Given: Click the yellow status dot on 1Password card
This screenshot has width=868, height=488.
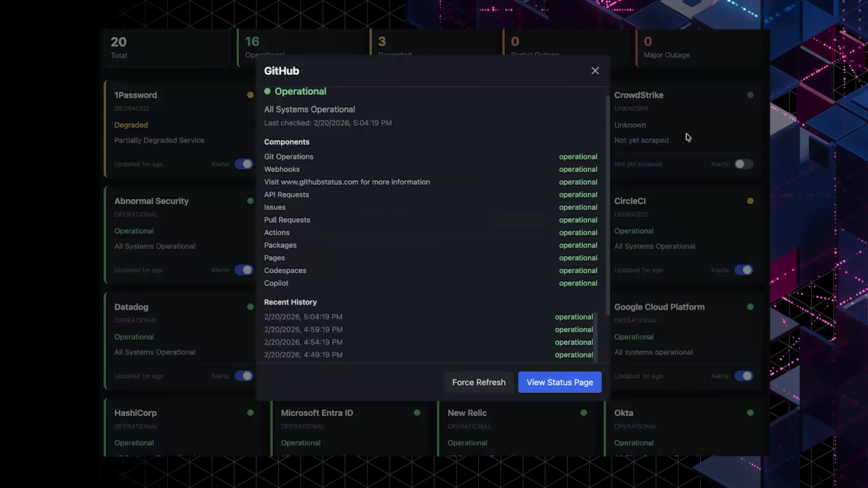Looking at the screenshot, I should [250, 95].
